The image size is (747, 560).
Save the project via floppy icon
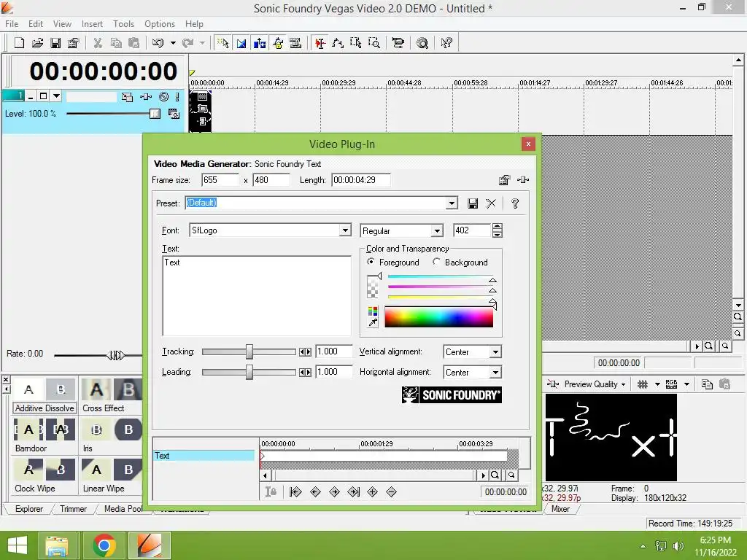pos(55,43)
